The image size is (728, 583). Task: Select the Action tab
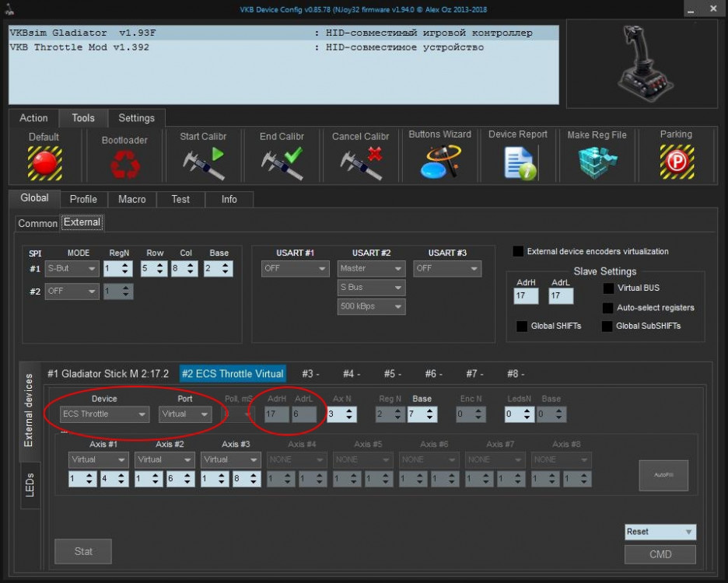[33, 118]
